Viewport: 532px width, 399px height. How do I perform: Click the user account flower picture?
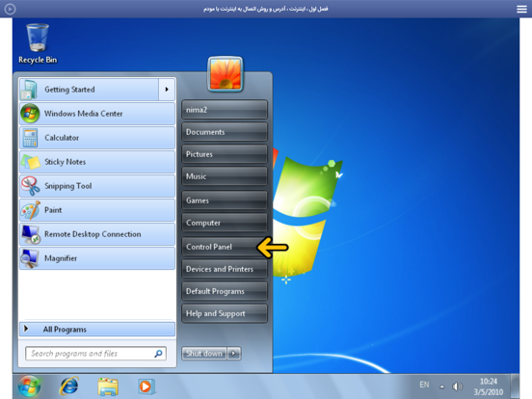tap(226, 74)
